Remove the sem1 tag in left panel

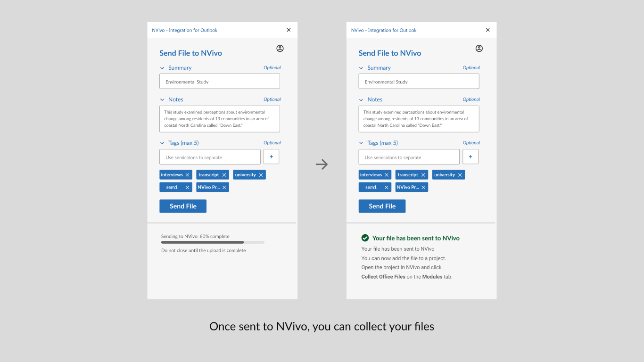tap(187, 187)
